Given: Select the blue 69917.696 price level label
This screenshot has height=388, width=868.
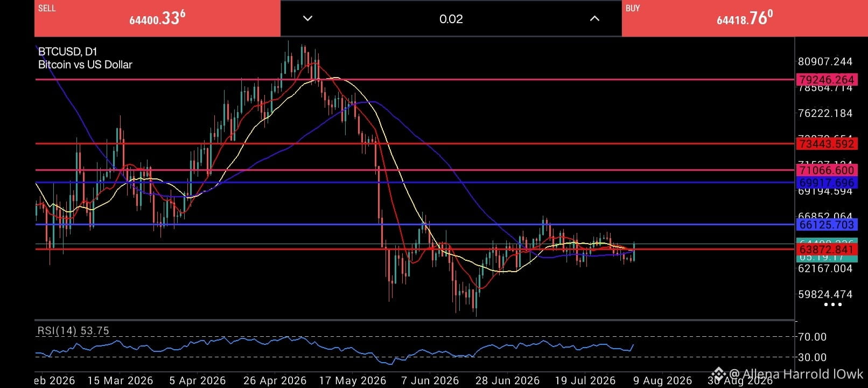Looking at the screenshot, I should tap(826, 183).
